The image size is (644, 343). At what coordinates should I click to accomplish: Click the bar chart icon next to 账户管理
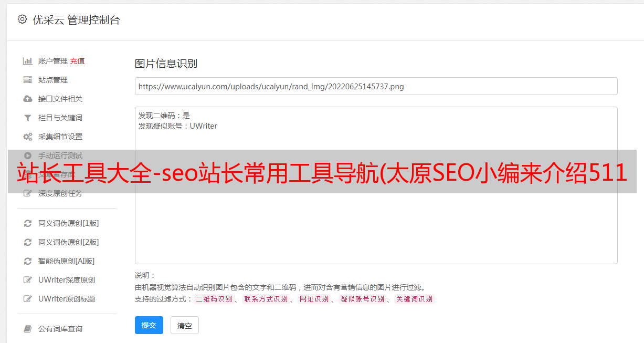pyautogui.click(x=28, y=61)
